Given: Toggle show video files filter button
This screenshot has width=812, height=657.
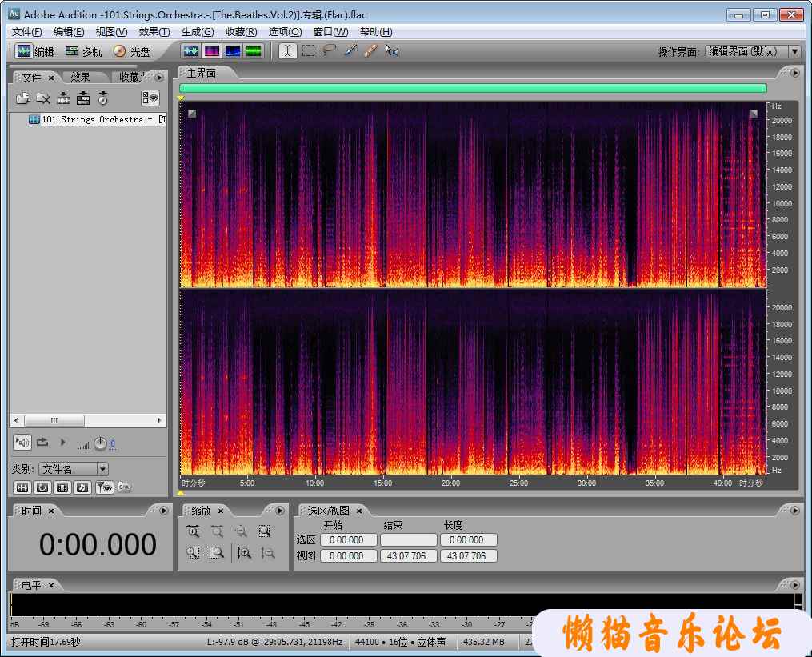Looking at the screenshot, I should click(62, 487).
